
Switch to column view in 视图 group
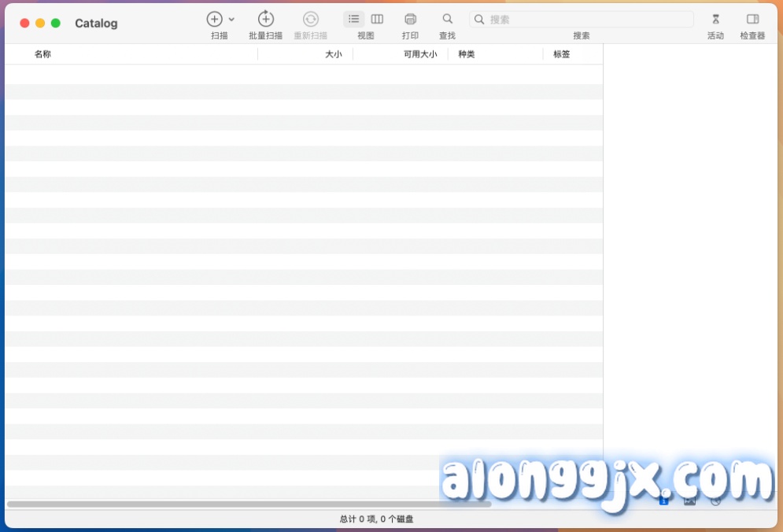click(x=377, y=19)
